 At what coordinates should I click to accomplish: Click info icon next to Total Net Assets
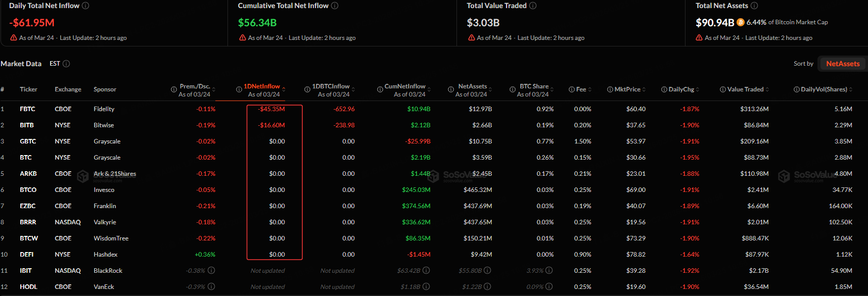(754, 6)
